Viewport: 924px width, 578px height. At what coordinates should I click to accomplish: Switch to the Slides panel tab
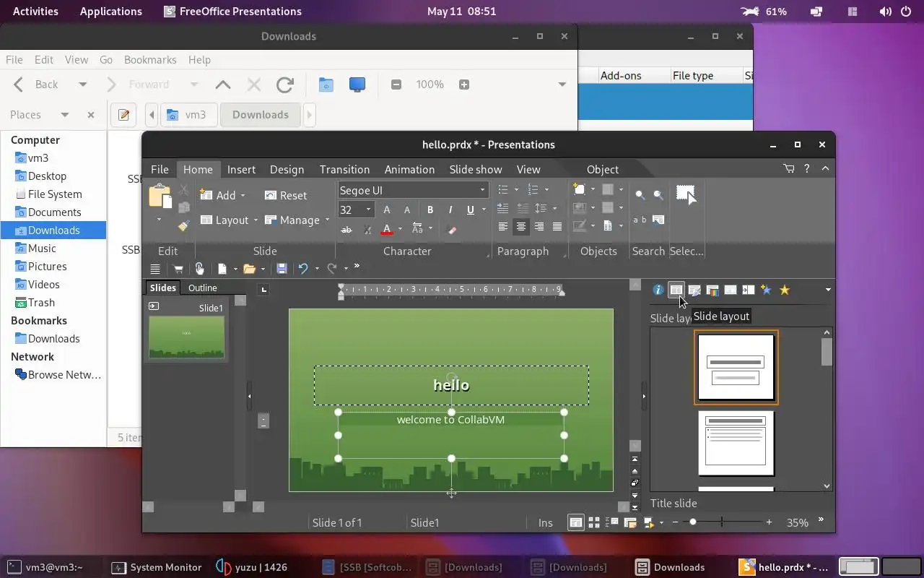[162, 288]
